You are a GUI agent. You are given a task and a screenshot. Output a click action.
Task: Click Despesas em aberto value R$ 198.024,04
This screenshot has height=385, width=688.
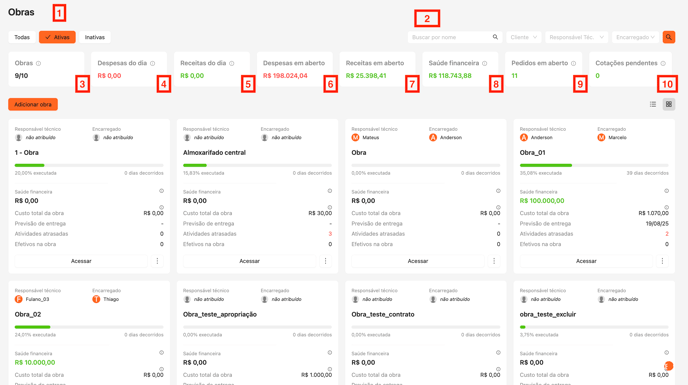285,76
